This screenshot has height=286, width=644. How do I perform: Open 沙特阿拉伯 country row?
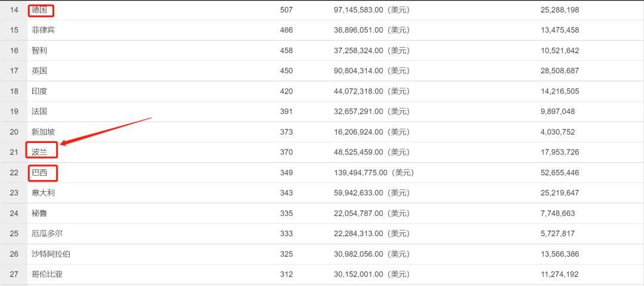(x=51, y=254)
